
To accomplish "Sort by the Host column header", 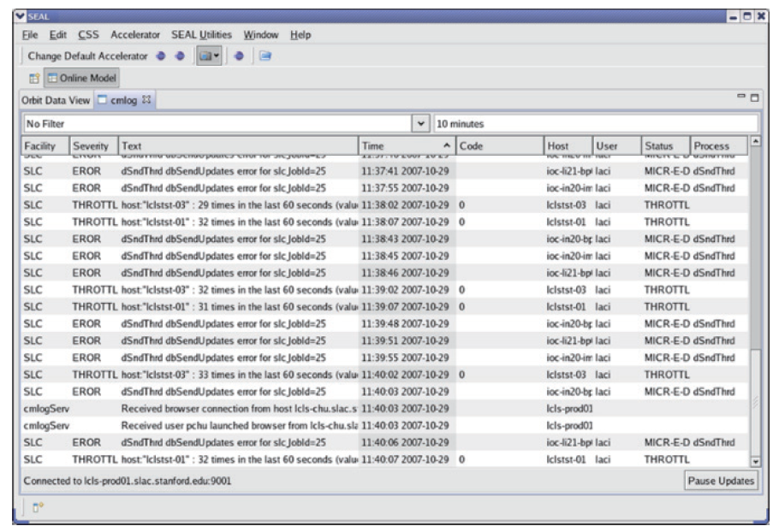I will tap(568, 145).
